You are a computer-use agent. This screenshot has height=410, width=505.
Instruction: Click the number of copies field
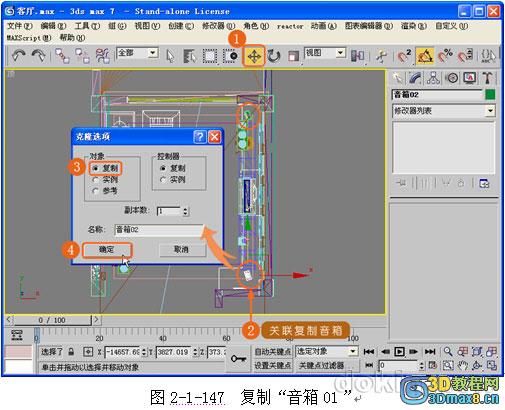point(170,211)
